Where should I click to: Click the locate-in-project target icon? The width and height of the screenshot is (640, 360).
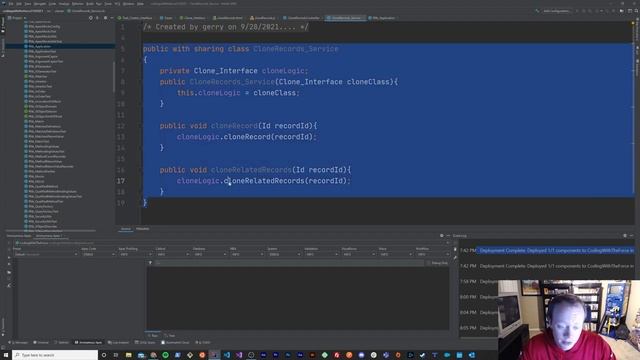click(x=91, y=18)
